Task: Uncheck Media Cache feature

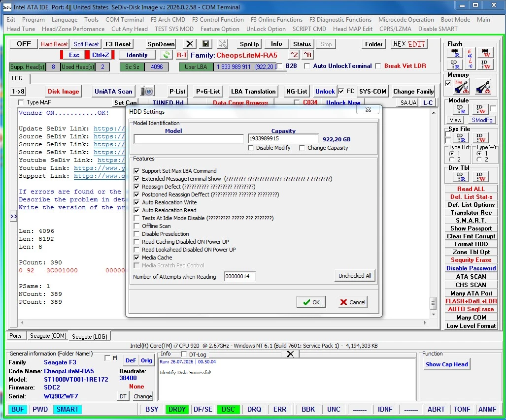Action: pyautogui.click(x=136, y=258)
